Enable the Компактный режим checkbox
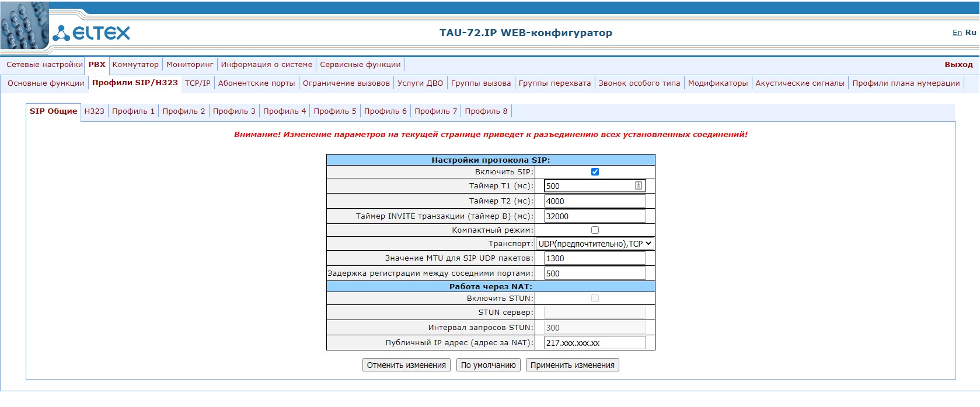The image size is (980, 407). point(595,230)
